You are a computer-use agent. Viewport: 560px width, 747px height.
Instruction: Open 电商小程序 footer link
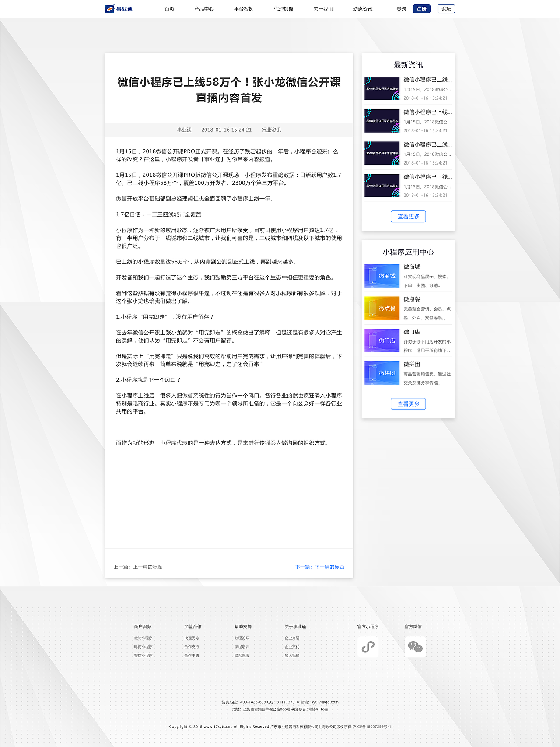tap(143, 647)
